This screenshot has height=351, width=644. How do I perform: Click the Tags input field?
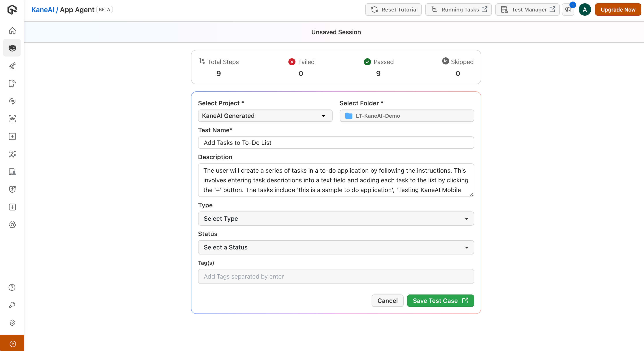click(336, 276)
